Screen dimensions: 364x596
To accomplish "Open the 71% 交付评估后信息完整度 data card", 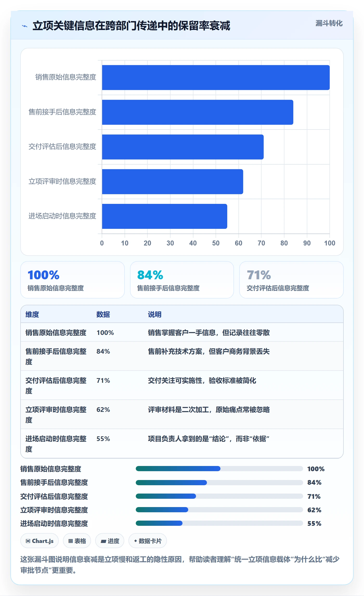I will click(291, 280).
